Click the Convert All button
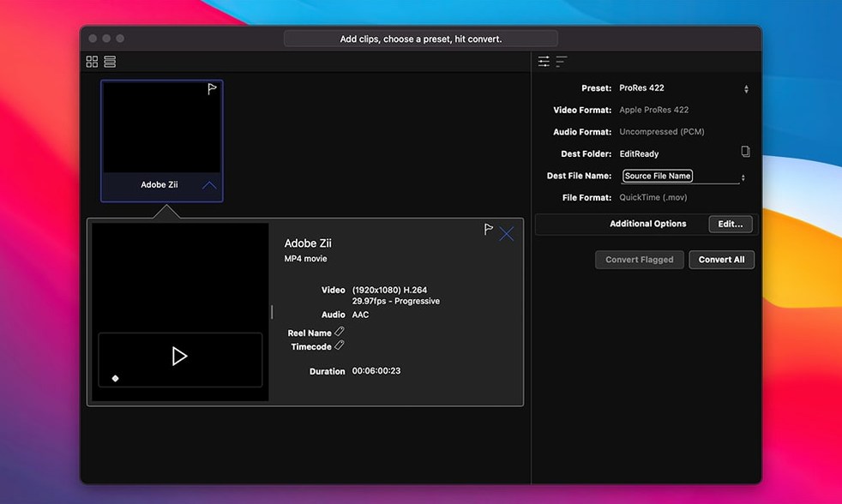The image size is (842, 504). tap(721, 260)
